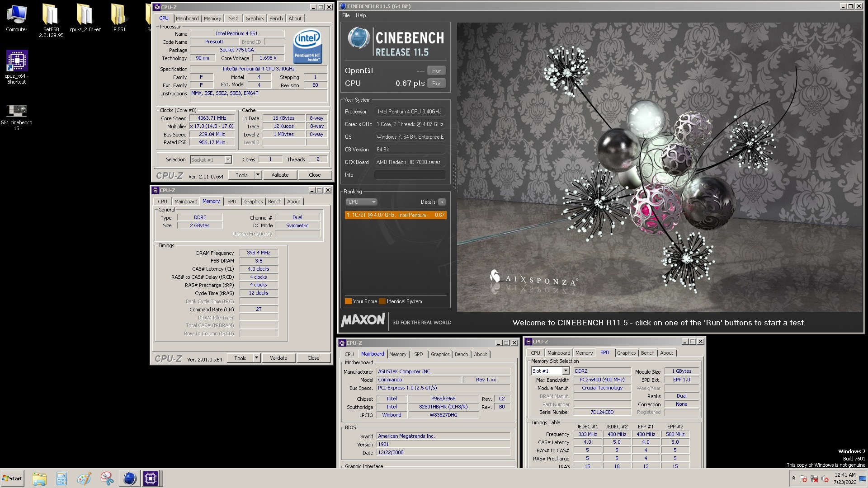The height and width of the screenshot is (488, 868).
Task: Activate the CPU-Z taskbar icon
Action: click(x=151, y=479)
